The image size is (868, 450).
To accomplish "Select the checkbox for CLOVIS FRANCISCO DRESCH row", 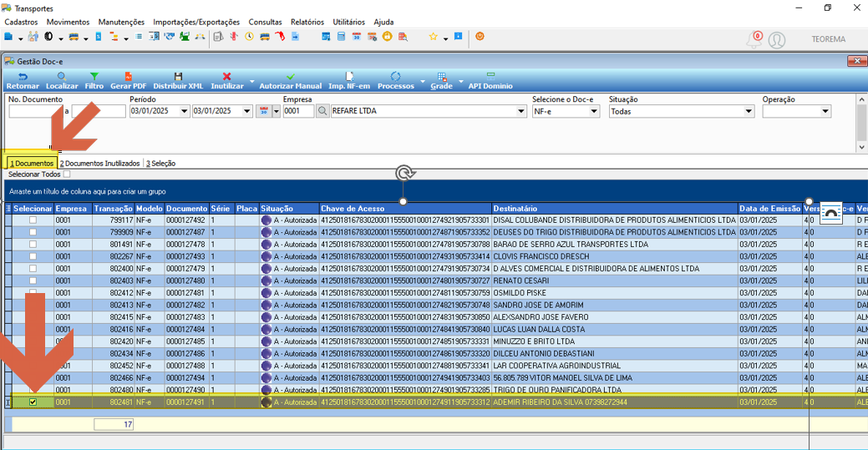I will point(33,257).
